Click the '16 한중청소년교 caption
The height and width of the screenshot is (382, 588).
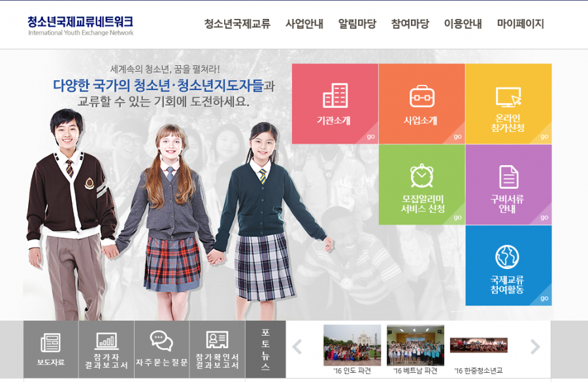point(478,371)
